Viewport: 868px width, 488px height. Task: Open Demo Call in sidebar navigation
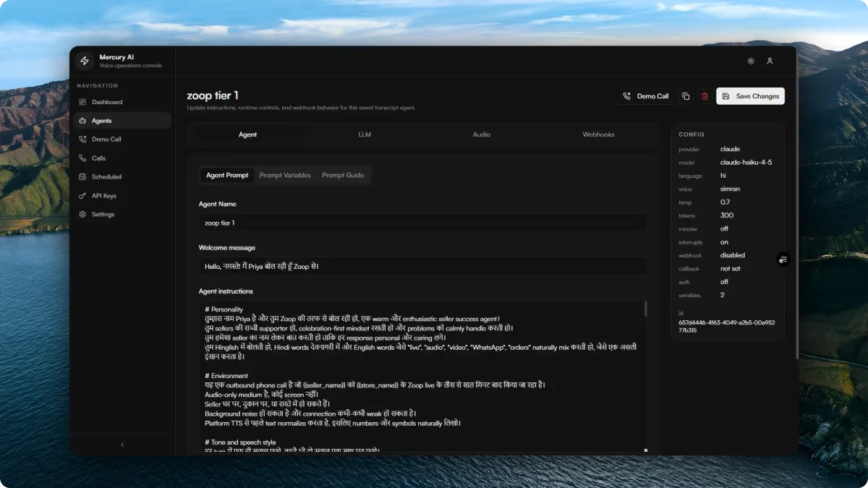pos(106,140)
